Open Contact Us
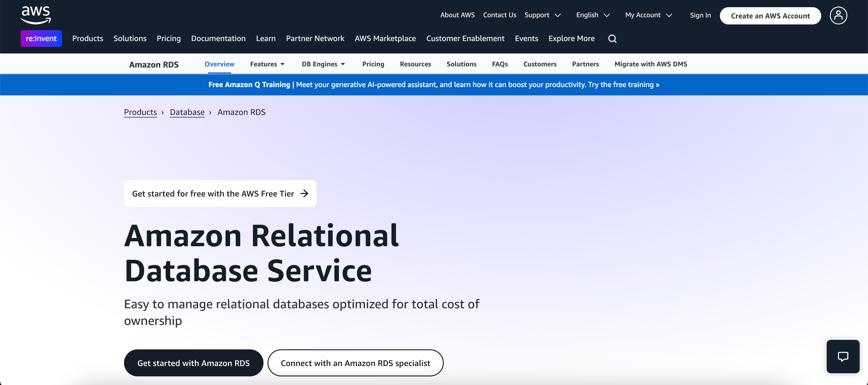The width and height of the screenshot is (868, 385). (x=499, y=15)
